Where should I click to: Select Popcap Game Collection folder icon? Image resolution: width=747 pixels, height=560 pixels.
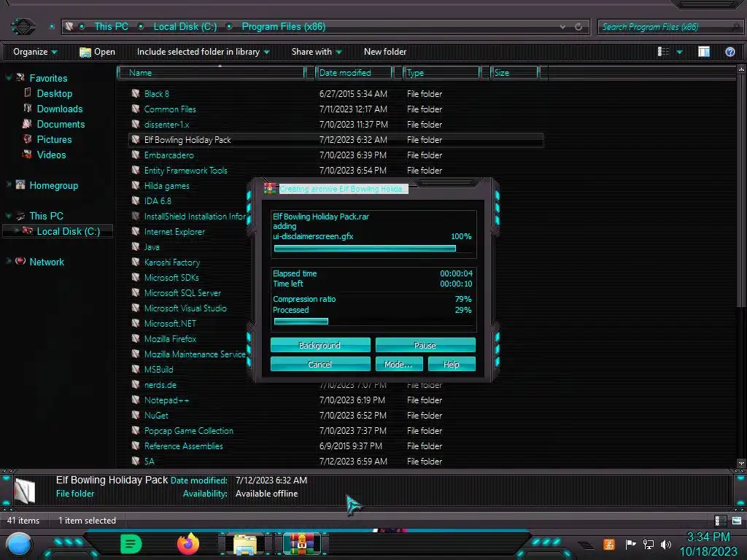click(136, 430)
